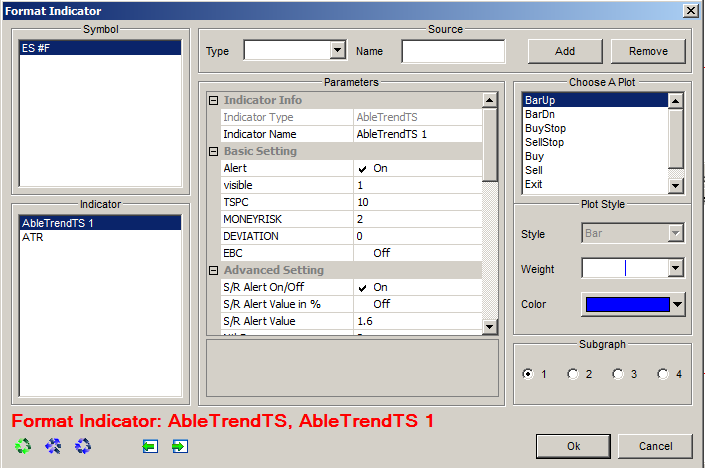
Task: Click the MONEYRISK parameter label
Action: [252, 219]
